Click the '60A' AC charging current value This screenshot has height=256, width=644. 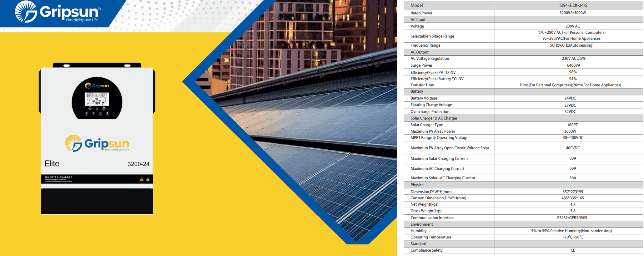coord(573,168)
